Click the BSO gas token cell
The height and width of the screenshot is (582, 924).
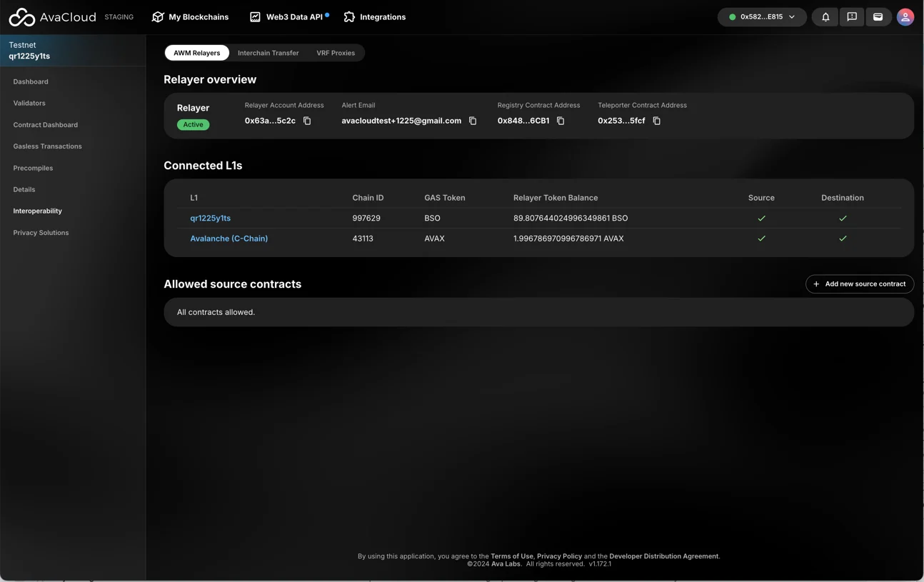coord(432,218)
